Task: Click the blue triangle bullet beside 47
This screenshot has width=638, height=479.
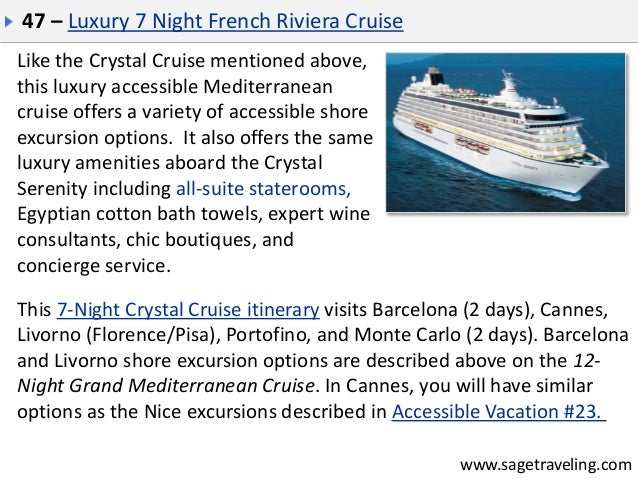Action: (9, 21)
